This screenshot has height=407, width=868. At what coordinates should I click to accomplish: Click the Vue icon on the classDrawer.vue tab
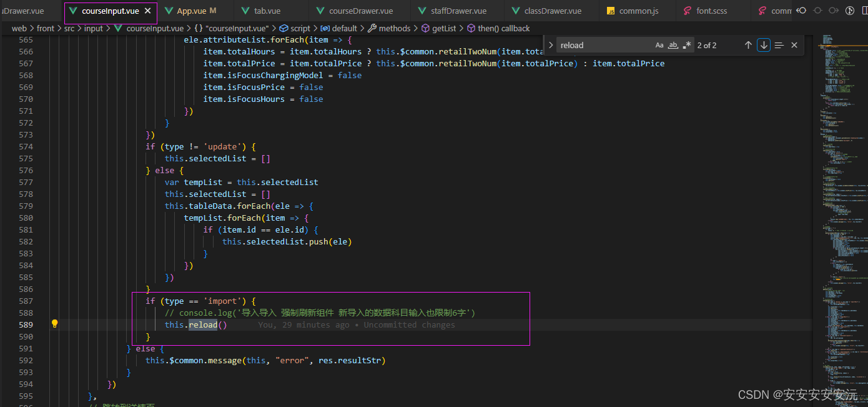(516, 11)
